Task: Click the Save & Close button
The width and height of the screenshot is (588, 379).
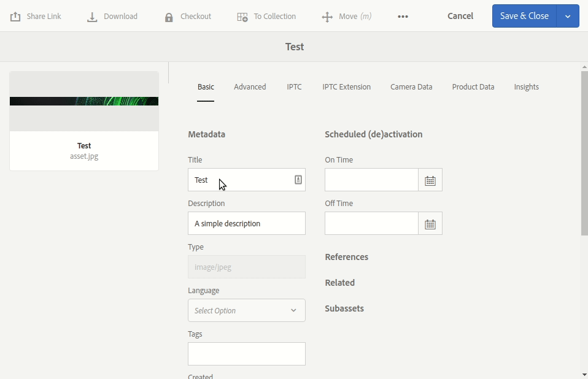Action: click(x=525, y=16)
